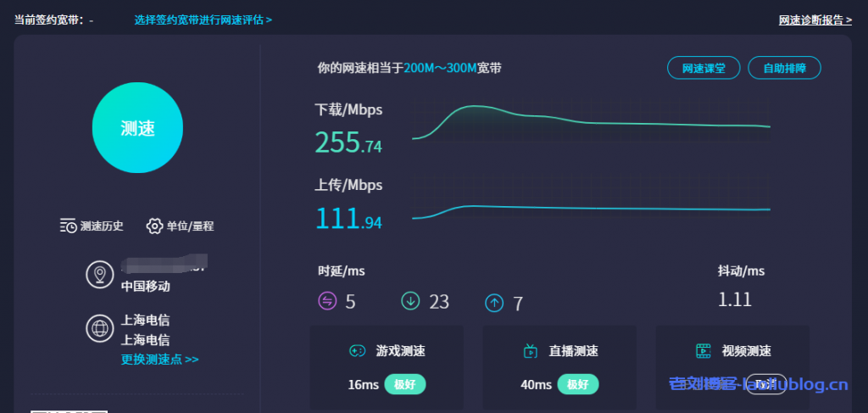The image size is (868, 413).
Task: Select the 视频测速 film icon
Action: 703,351
